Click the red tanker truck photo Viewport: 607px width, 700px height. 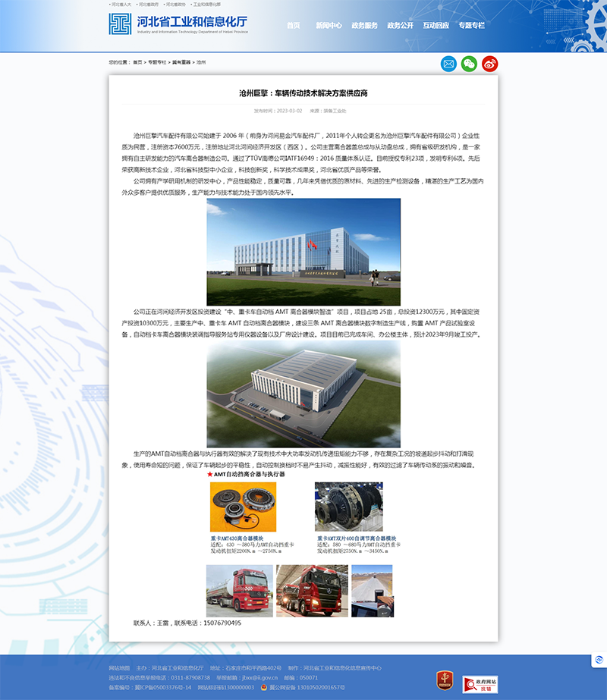(240, 591)
